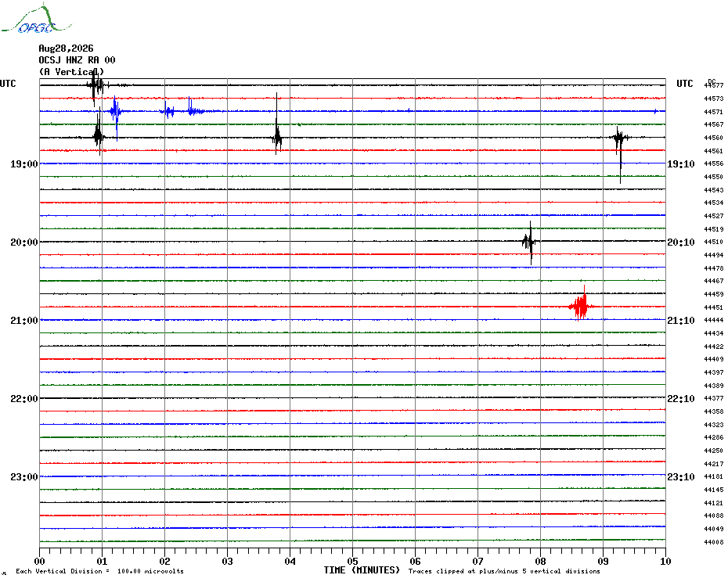
Task: Click the 10 tick label on minutes axis
Action: click(x=665, y=561)
